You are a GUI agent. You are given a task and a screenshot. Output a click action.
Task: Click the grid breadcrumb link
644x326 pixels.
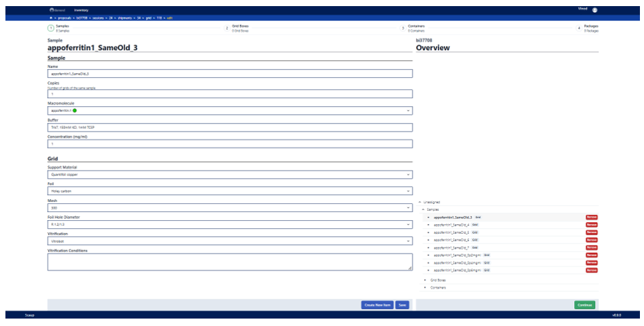click(x=149, y=18)
